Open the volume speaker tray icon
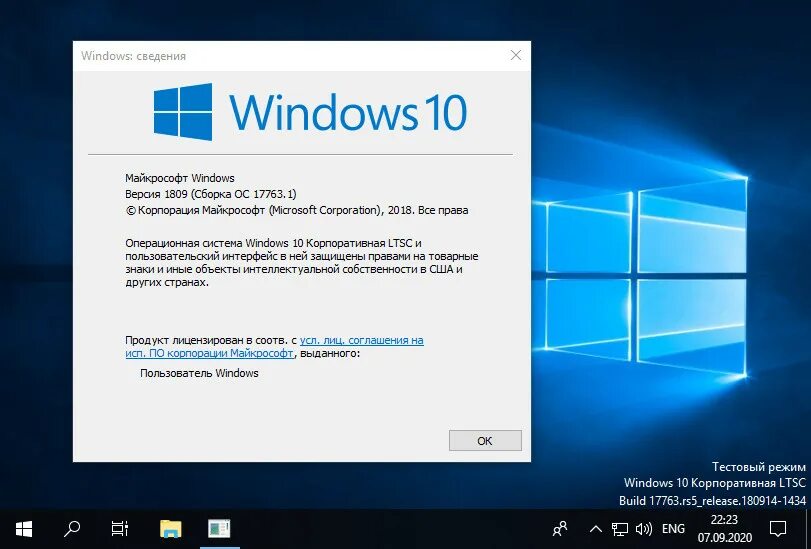Viewport: 811px width, 549px height. coord(643,529)
